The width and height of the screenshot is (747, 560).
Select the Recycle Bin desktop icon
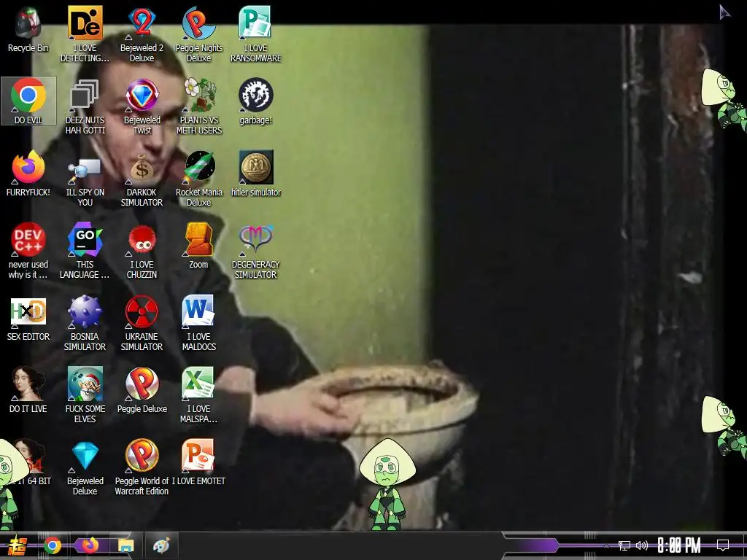click(x=28, y=29)
